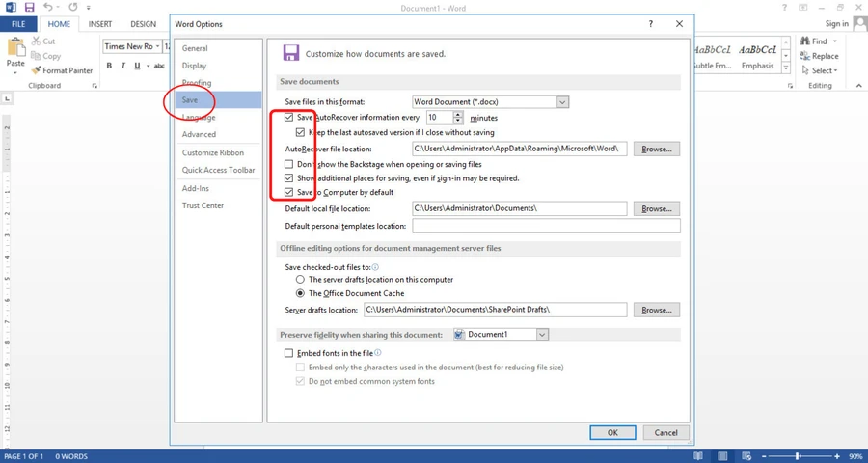The width and height of the screenshot is (868, 463).
Task: Click the zoom slider handle in status bar
Action: 798,456
